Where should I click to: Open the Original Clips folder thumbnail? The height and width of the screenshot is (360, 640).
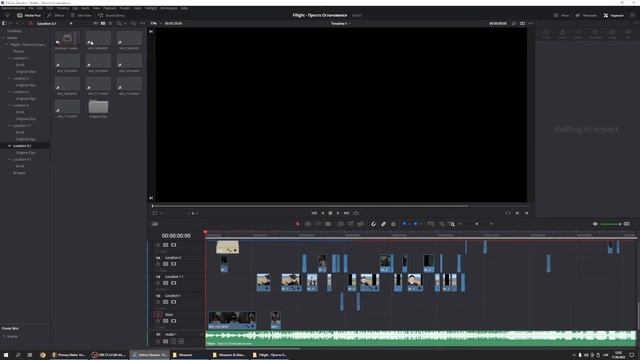[x=98, y=107]
